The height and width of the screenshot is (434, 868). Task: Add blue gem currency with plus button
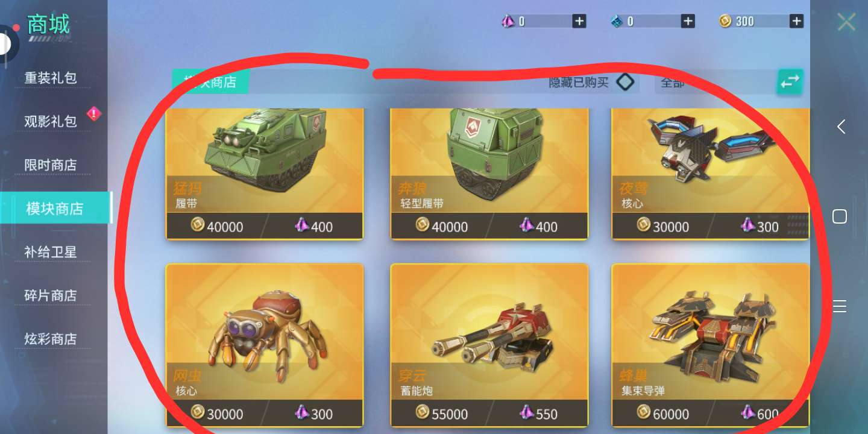pos(688,21)
